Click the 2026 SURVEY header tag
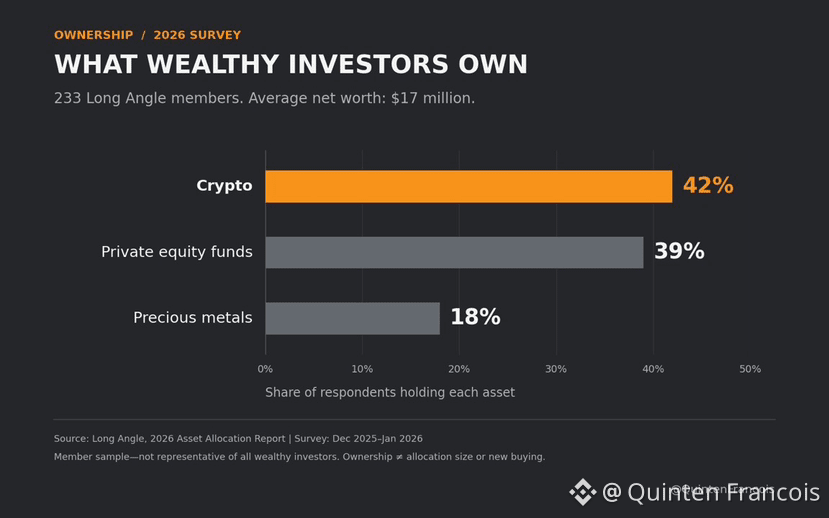The height and width of the screenshot is (518, 829). [197, 35]
